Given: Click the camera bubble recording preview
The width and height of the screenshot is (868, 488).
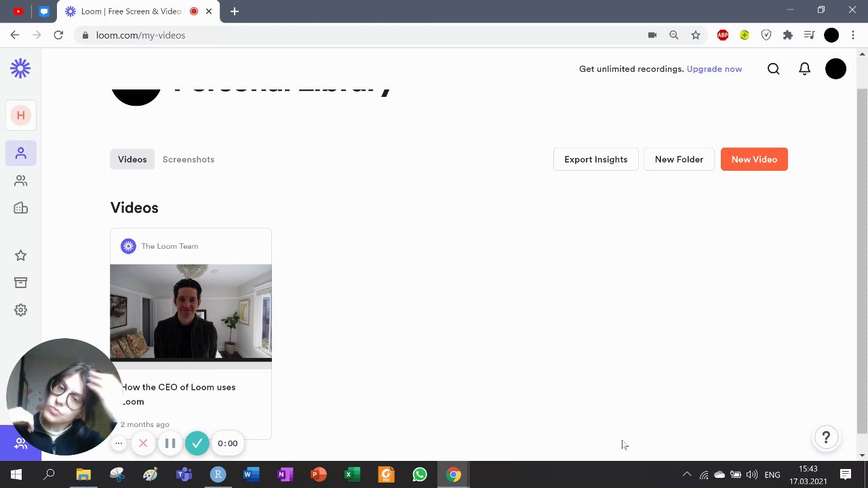Looking at the screenshot, I should [x=64, y=396].
